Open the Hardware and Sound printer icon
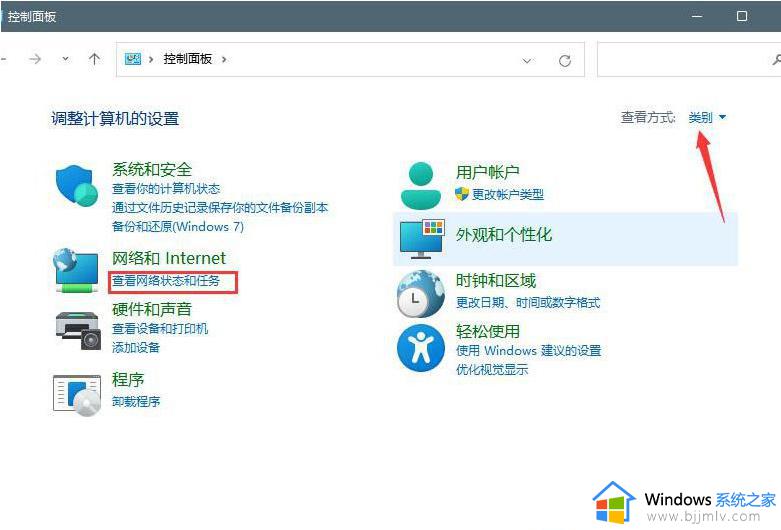This screenshot has height=530, width=781. 78,331
